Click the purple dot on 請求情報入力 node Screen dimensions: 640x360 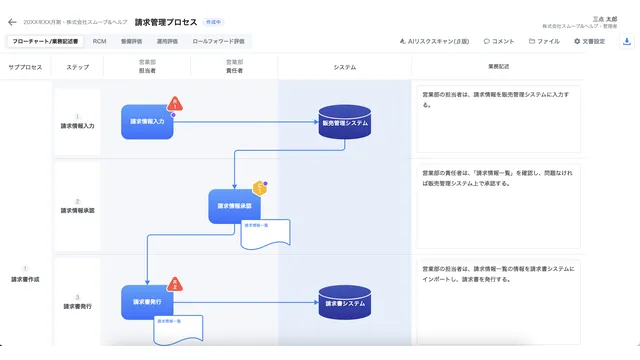(173, 115)
